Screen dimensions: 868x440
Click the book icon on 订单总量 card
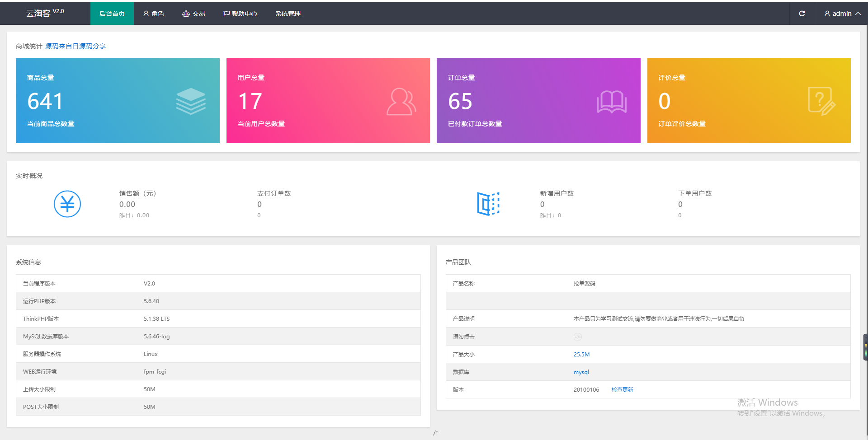click(611, 102)
